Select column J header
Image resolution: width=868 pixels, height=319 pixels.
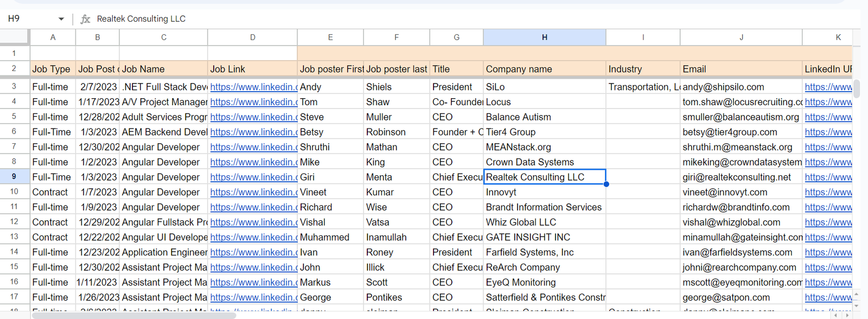741,37
